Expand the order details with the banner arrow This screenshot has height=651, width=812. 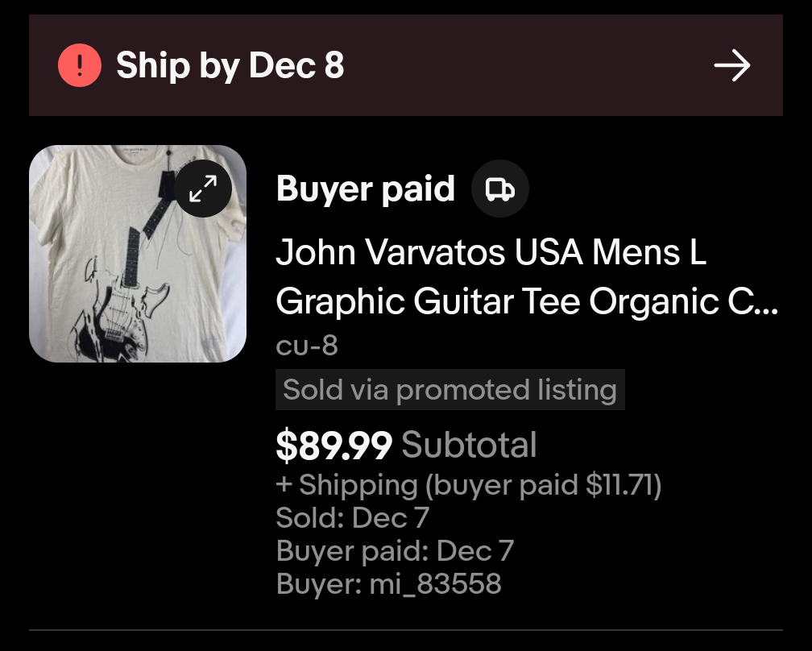tap(732, 65)
